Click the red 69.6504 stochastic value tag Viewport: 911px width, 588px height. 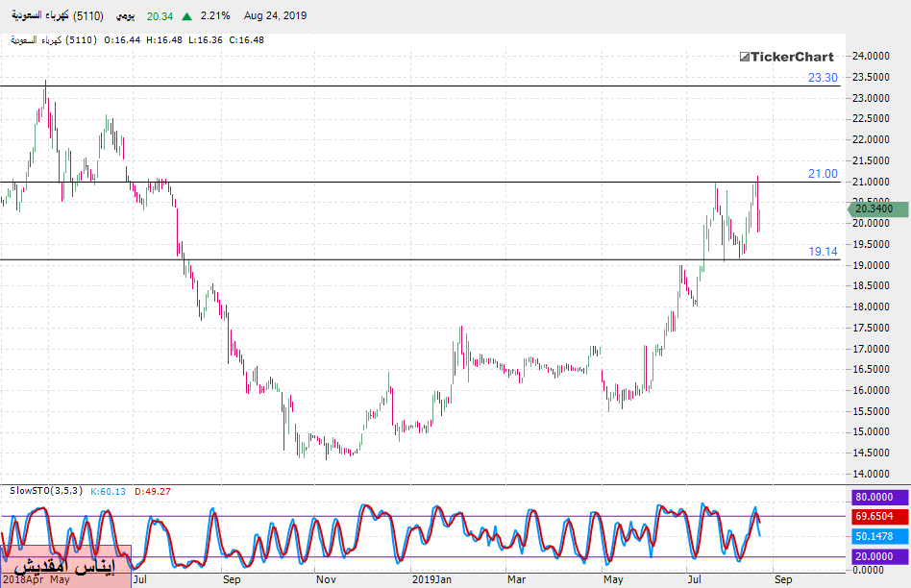point(878,516)
